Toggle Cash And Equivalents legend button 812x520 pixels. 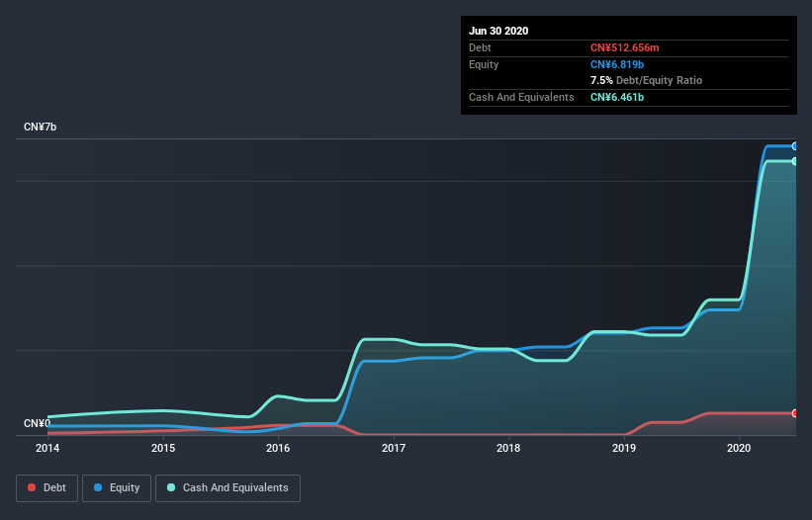point(227,488)
